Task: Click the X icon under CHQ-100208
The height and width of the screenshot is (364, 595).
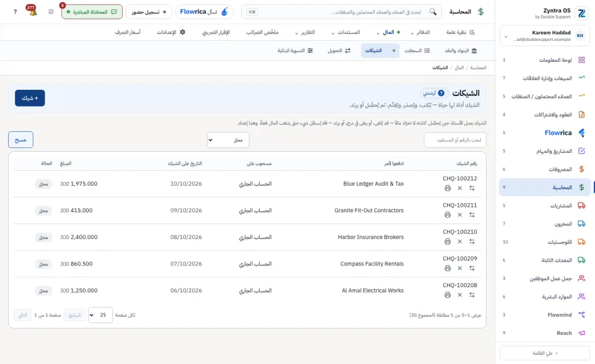Action: click(459, 295)
